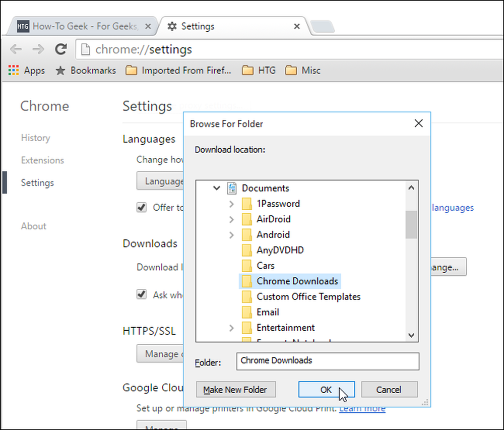Expand the 1Password folder

[x=231, y=204]
